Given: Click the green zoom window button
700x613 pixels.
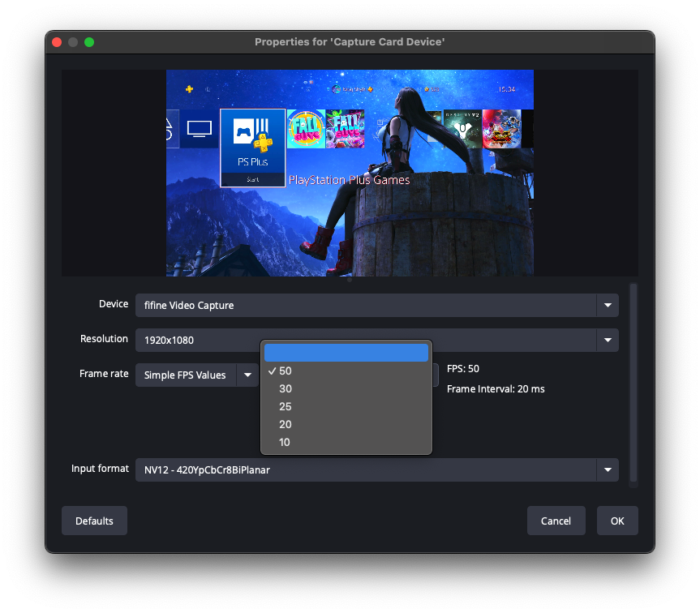Looking at the screenshot, I should pos(89,42).
